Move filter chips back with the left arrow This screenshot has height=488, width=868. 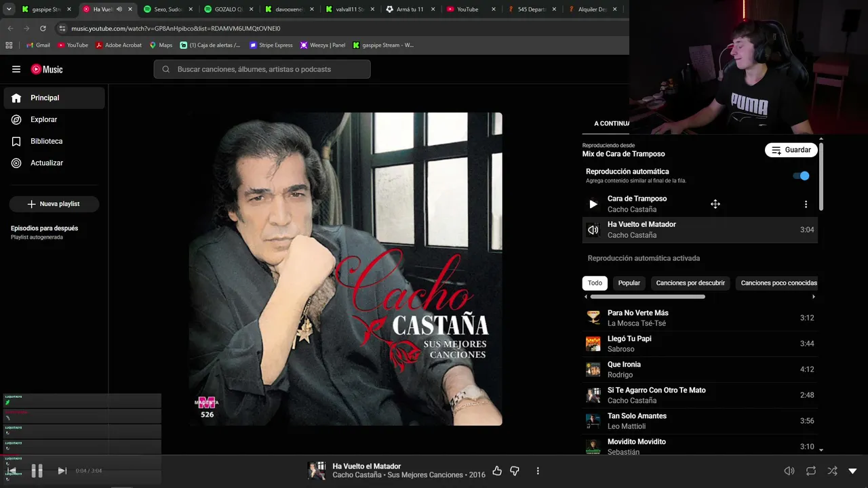(x=586, y=297)
